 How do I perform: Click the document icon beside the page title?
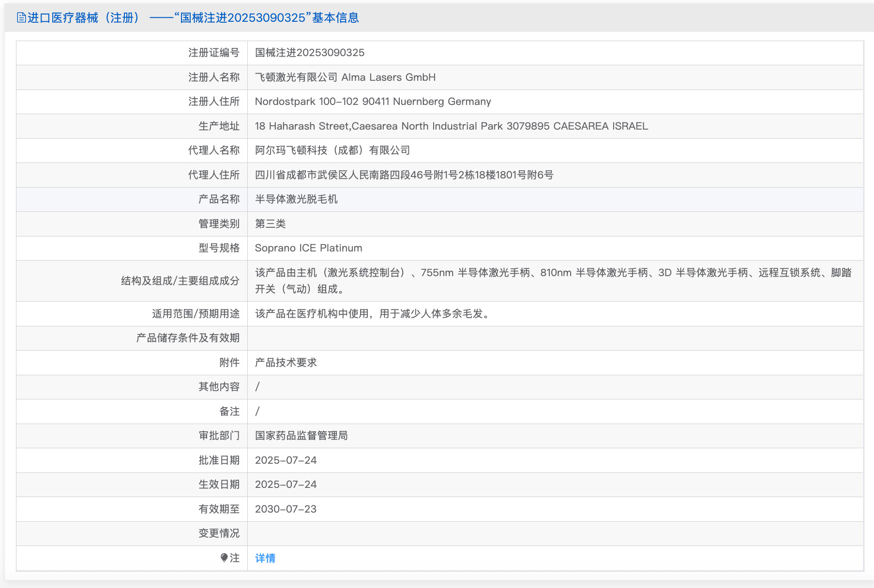point(21,18)
